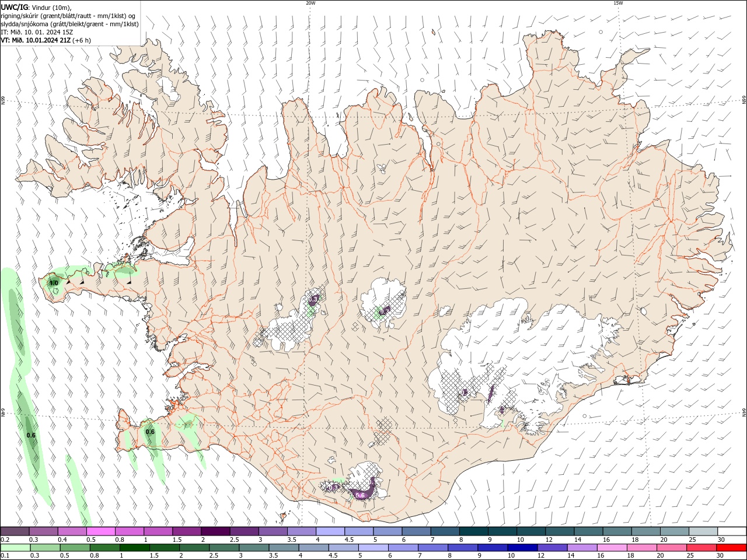Screen dimensions: 747x560
Task: Select the '66N' latitude label on the right edge
Action: click(744, 100)
